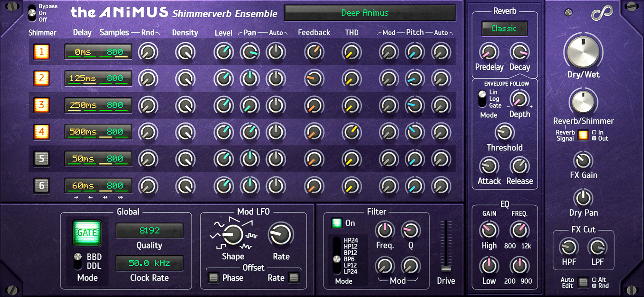644x297 pixels.
Task: Click the 125ms delay value in row 2
Action: coord(82,78)
